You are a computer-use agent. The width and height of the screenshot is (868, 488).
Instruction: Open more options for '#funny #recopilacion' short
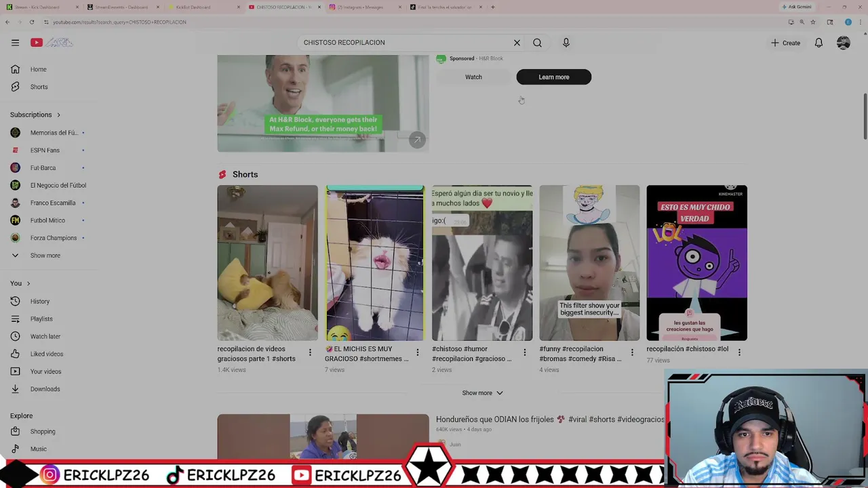pyautogui.click(x=632, y=352)
